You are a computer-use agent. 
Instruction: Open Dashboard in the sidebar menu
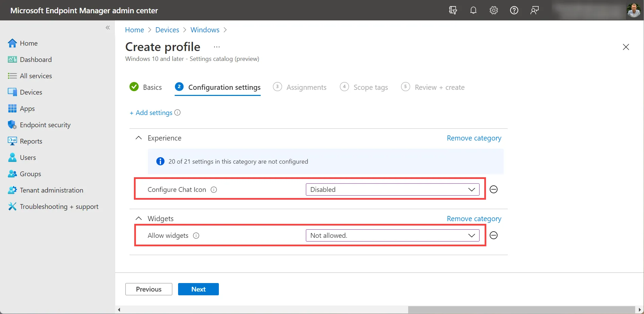[x=36, y=60]
